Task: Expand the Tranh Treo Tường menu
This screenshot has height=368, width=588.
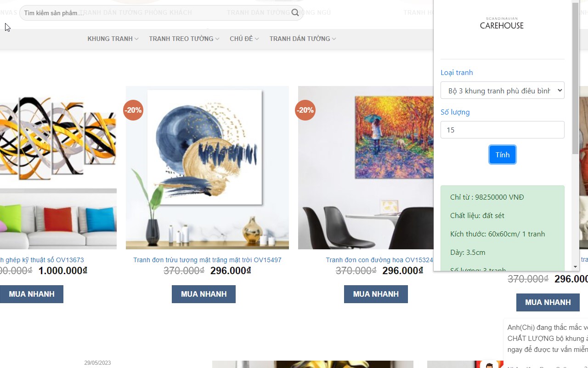Action: tap(184, 39)
